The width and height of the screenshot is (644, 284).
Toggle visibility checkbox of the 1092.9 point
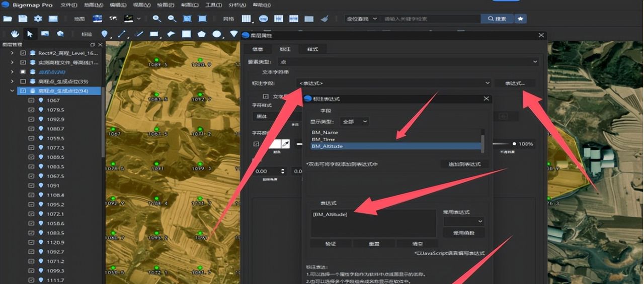click(x=31, y=119)
